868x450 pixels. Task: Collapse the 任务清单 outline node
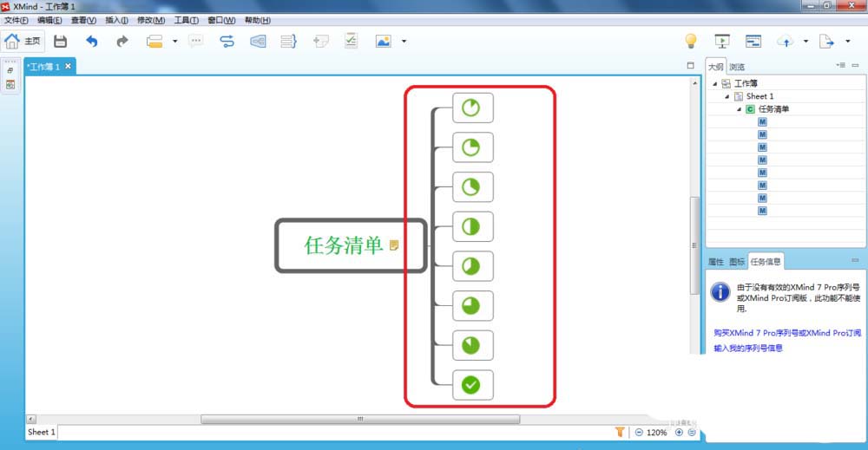tap(739, 109)
